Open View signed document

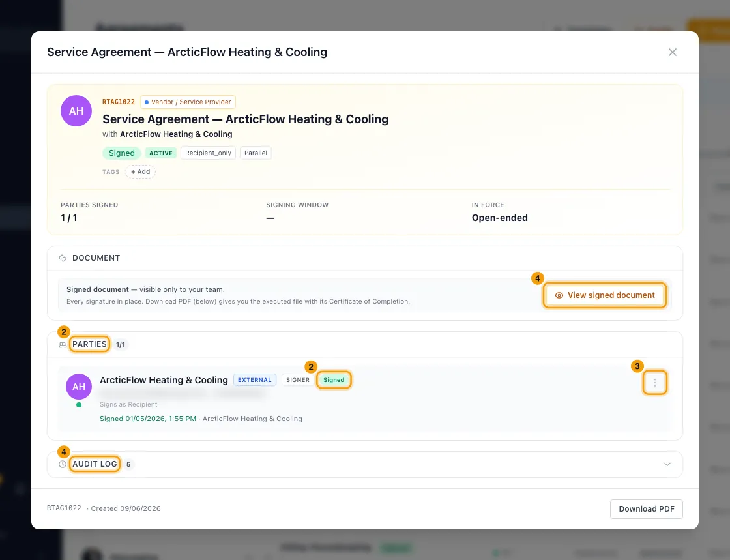605,295
